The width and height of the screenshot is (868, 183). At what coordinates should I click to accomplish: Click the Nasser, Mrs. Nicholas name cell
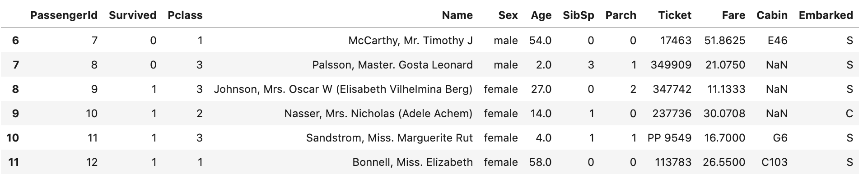pos(378,114)
